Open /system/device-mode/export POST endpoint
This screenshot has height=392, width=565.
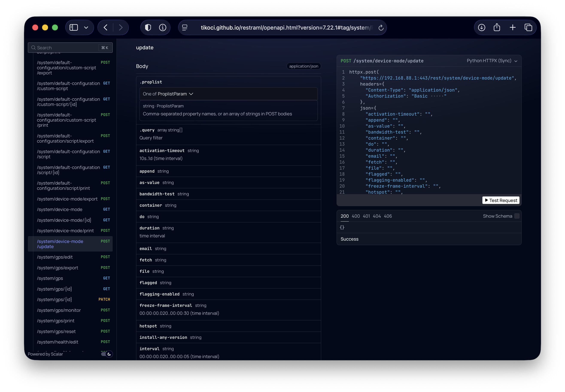pyautogui.click(x=70, y=199)
